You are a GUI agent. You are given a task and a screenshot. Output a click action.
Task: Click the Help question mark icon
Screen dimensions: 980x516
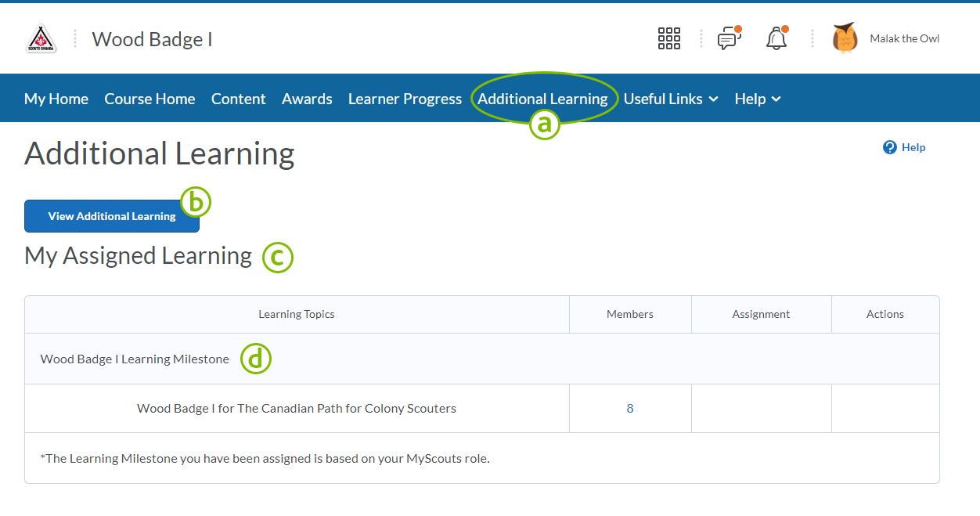tap(890, 147)
